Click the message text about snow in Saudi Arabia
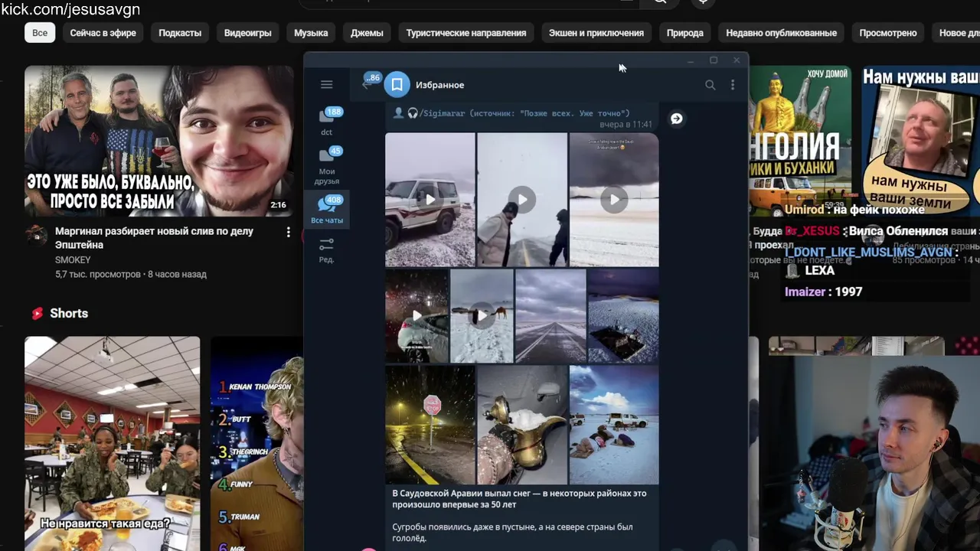The image size is (980, 551). coord(519,499)
